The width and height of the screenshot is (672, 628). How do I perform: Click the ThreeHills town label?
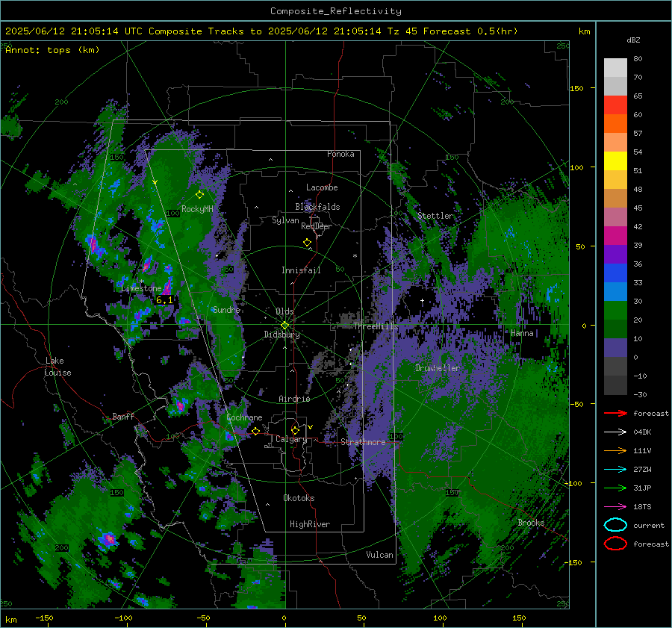376,326
